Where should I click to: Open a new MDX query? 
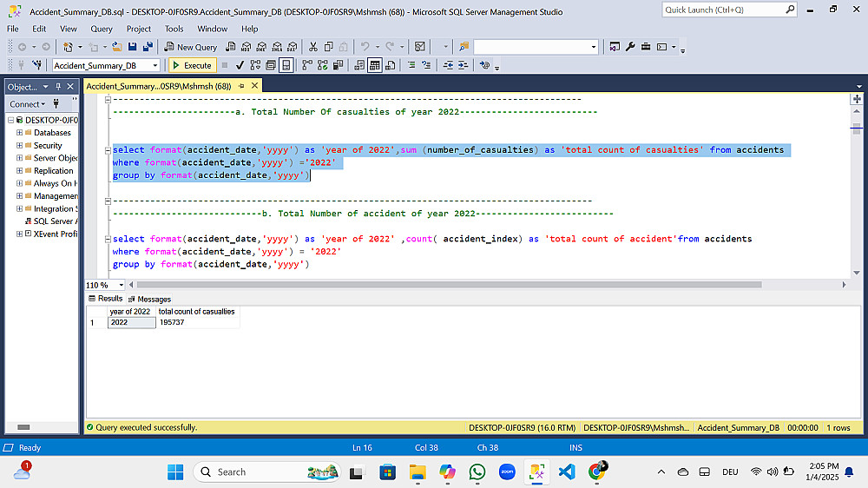[x=247, y=47]
